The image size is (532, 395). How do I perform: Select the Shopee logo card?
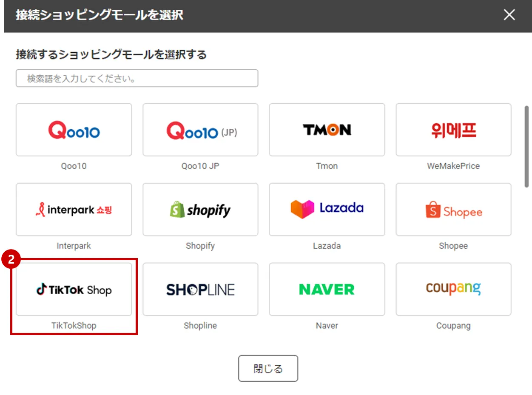[453, 210]
